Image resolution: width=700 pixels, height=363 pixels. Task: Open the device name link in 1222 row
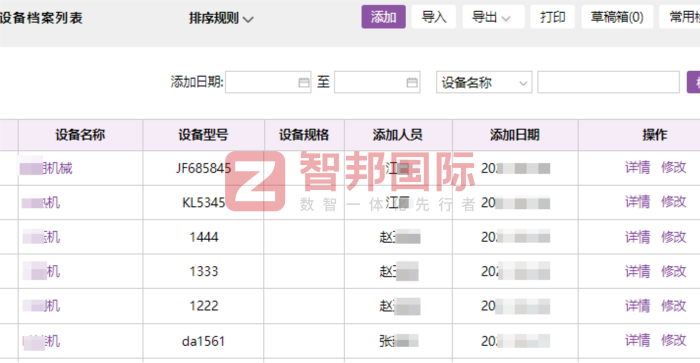(x=41, y=306)
